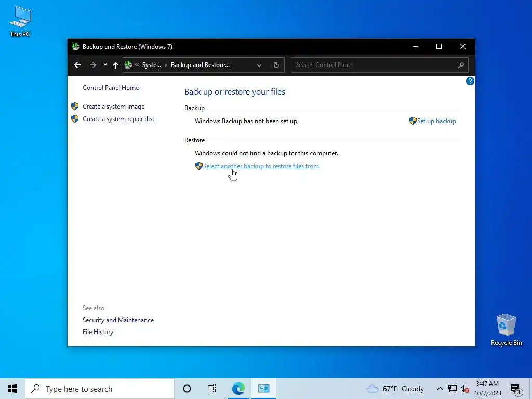Image resolution: width=532 pixels, height=399 pixels.
Task: Click the address bar Control Panel icon
Action: (128, 65)
